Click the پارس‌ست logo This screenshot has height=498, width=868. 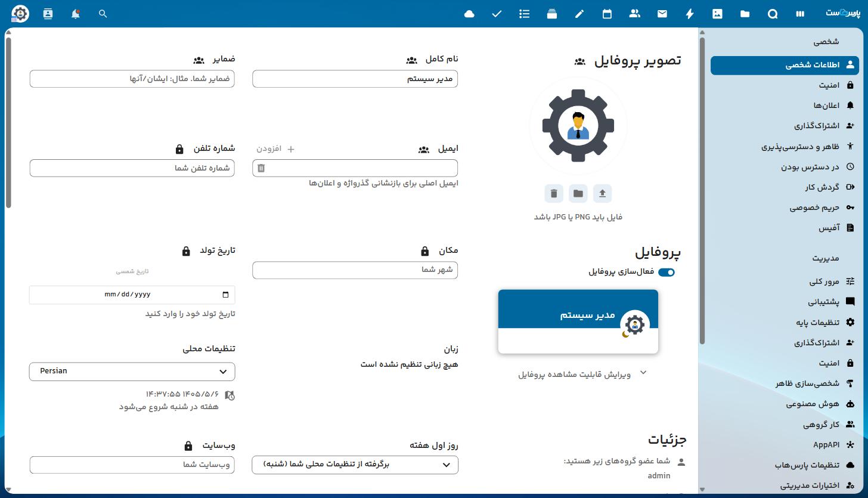(x=842, y=13)
